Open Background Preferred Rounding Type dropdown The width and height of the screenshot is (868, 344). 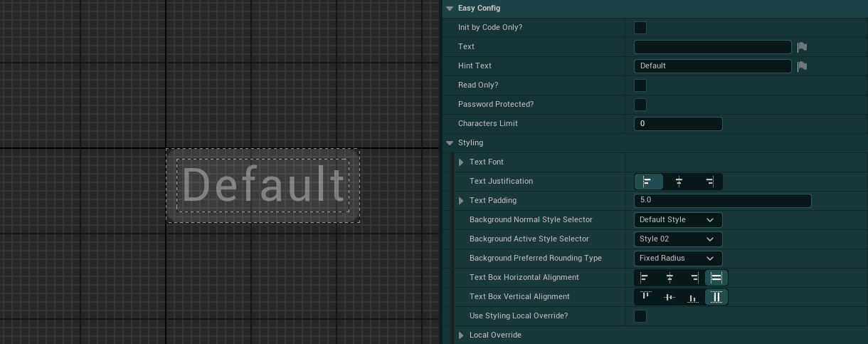(678, 259)
